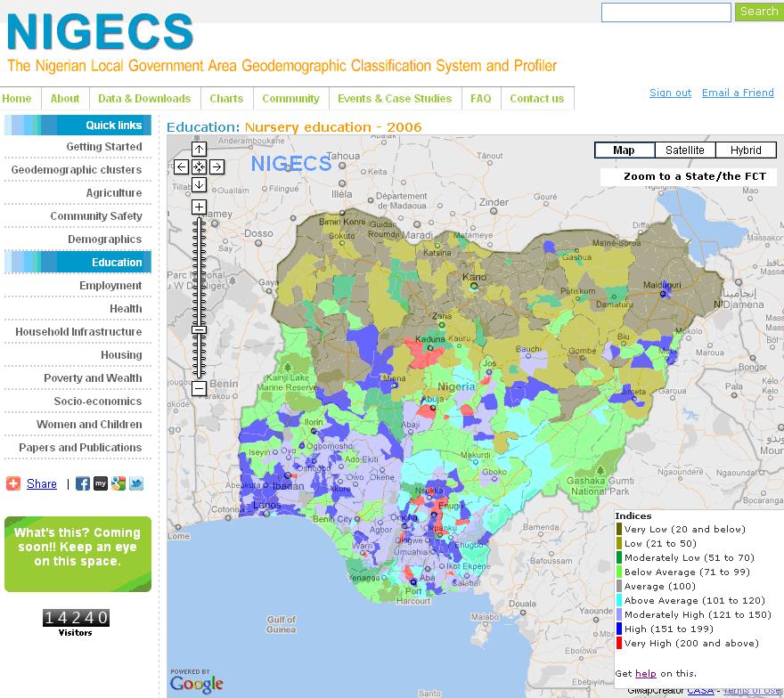Open the Charts menu item

[226, 99]
